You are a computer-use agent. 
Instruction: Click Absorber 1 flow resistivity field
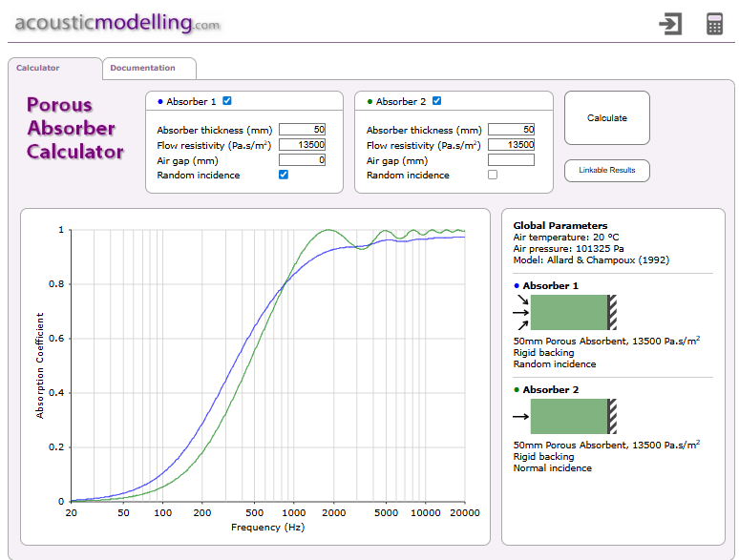303,145
